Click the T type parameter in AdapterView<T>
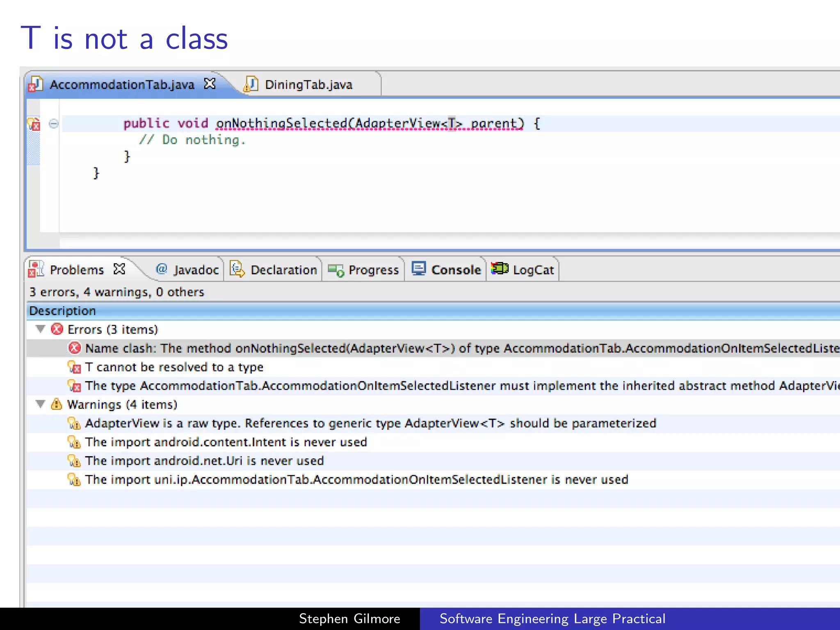Screen dimensions: 840x630 pos(451,123)
